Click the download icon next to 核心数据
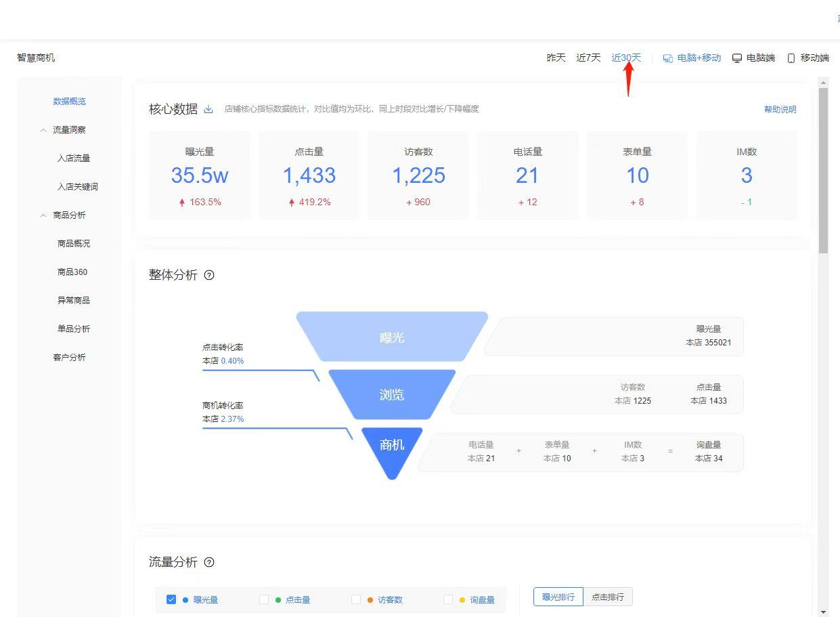 pos(208,108)
